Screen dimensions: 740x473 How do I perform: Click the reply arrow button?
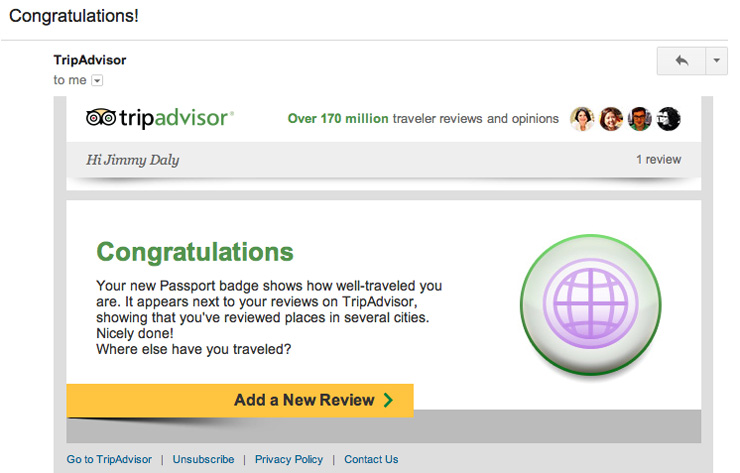[681, 60]
